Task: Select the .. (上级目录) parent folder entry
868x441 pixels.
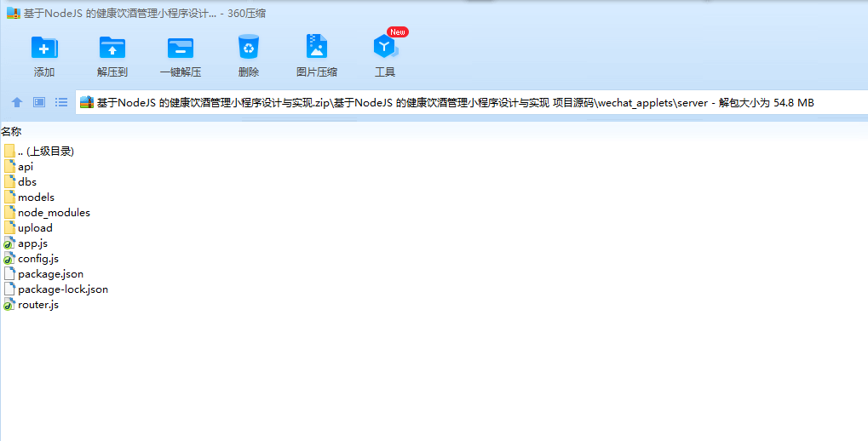Action: click(46, 151)
